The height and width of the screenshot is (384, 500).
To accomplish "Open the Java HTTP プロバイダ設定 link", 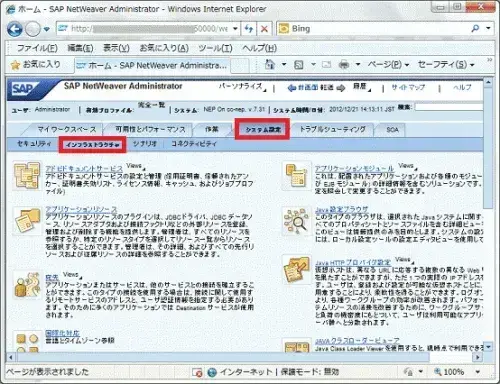I will pos(353,263).
